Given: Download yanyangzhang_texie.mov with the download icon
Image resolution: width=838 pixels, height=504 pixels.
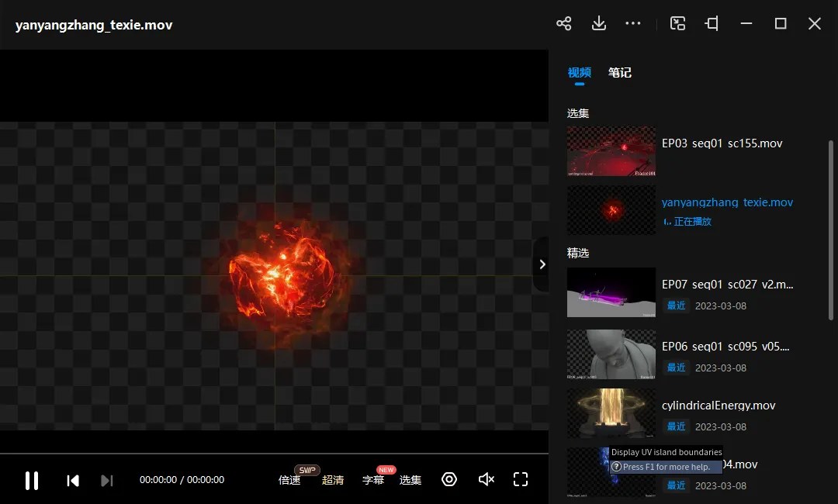Looking at the screenshot, I should (x=598, y=23).
